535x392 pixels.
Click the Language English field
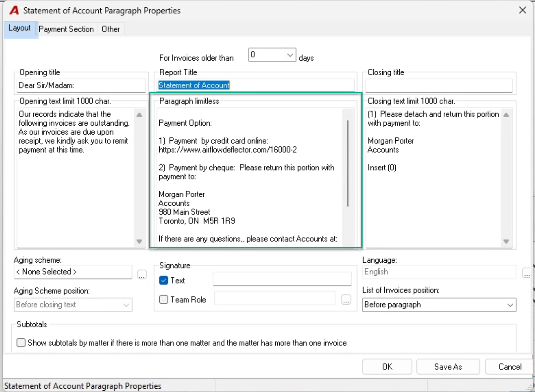coord(439,272)
